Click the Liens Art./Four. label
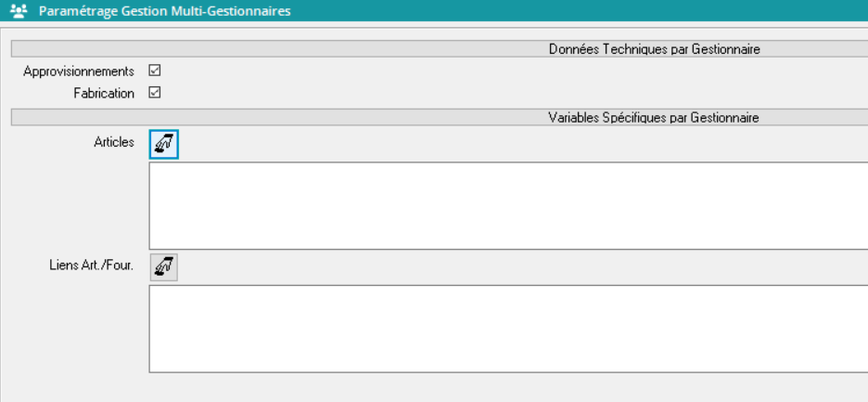The image size is (868, 402). pyautogui.click(x=91, y=266)
